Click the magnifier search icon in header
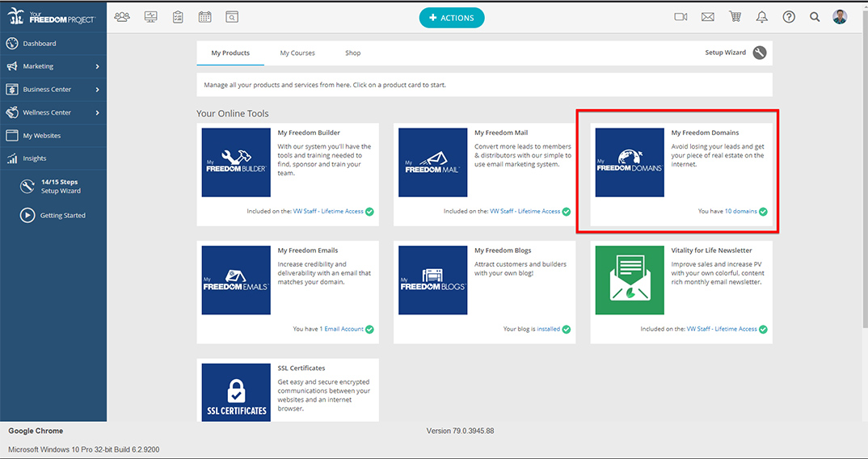 tap(815, 17)
